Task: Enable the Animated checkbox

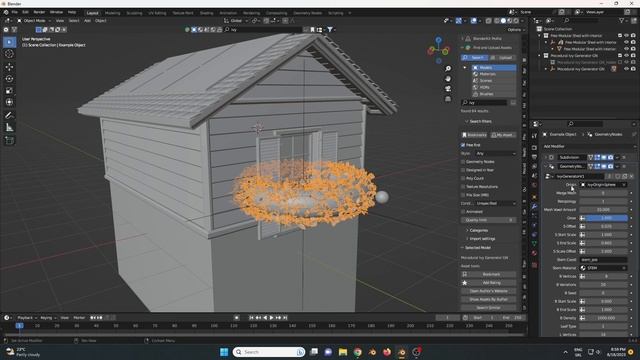Action: tap(463, 211)
